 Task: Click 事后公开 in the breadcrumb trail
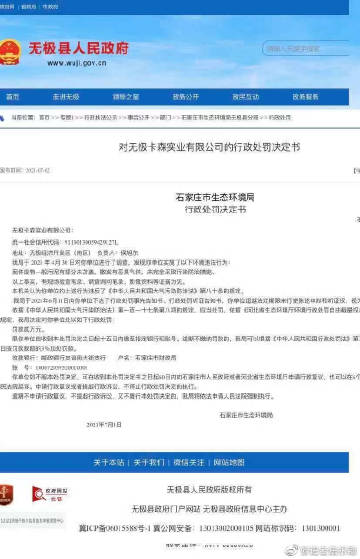pos(138,117)
